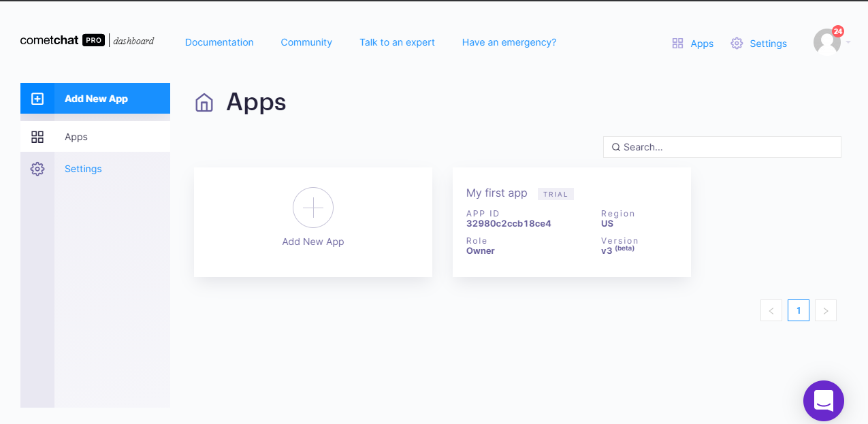This screenshot has height=424, width=868.
Task: Click the circled plus icon on the card
Action: [313, 208]
